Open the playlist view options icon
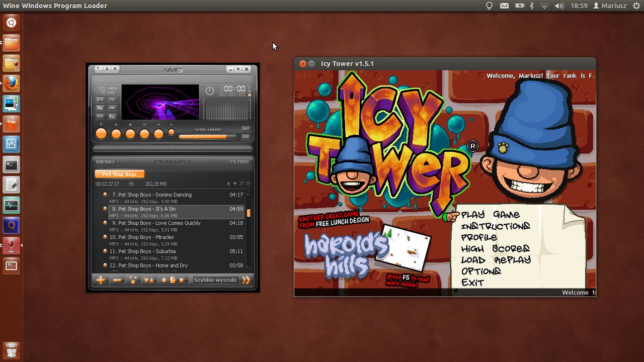644x362 pixels. [249, 184]
